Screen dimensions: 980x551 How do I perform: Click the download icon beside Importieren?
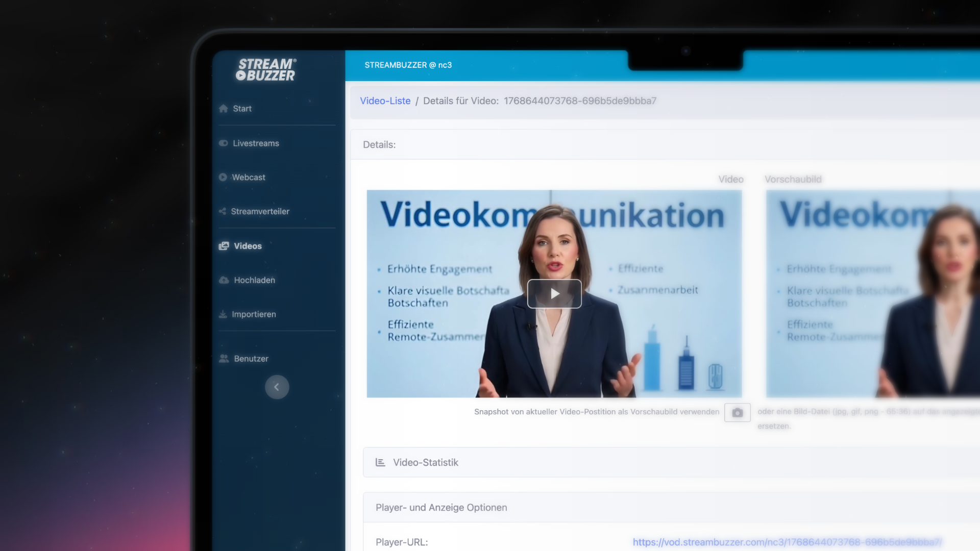click(x=223, y=314)
